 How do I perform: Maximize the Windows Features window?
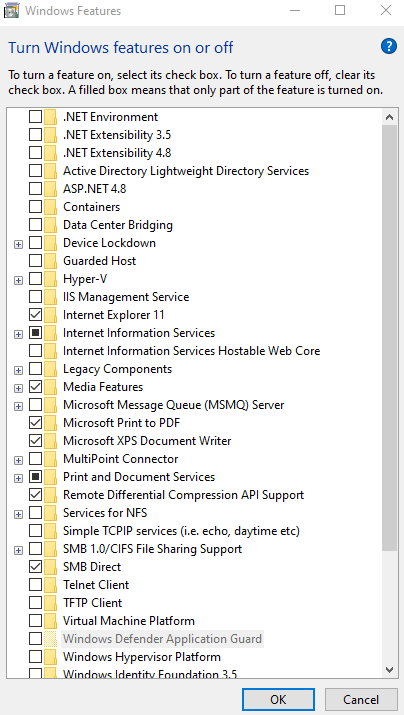click(340, 10)
